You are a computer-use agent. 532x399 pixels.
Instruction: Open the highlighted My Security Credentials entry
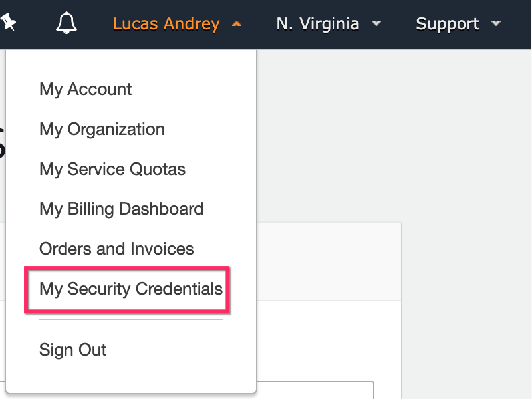pos(131,289)
